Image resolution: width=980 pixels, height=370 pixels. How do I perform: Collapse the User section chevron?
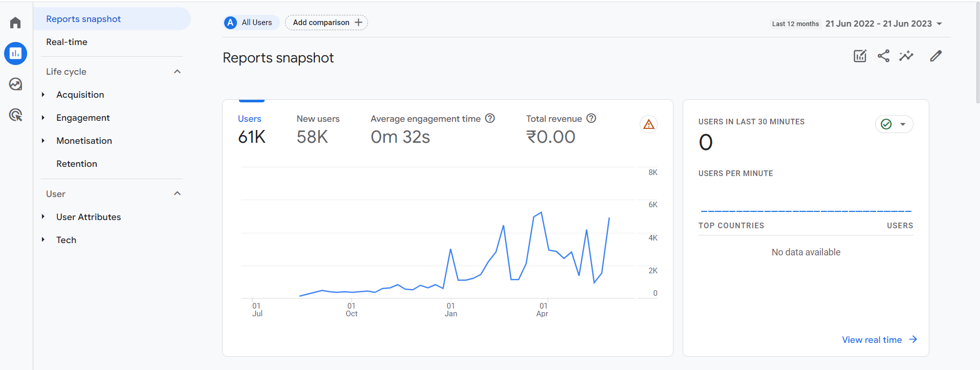178,193
